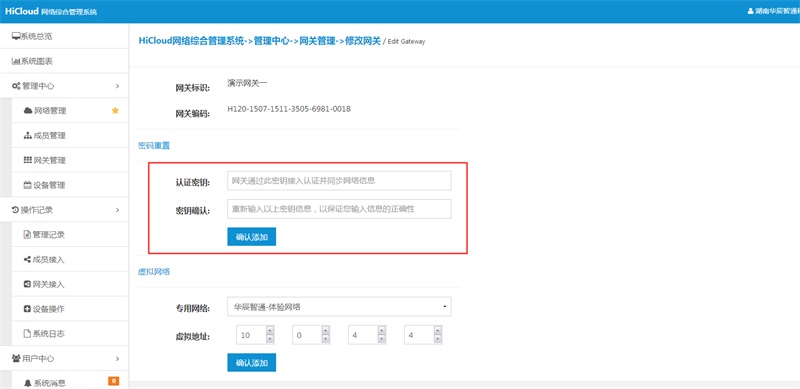Open 成员接入 menu item

coord(69,259)
